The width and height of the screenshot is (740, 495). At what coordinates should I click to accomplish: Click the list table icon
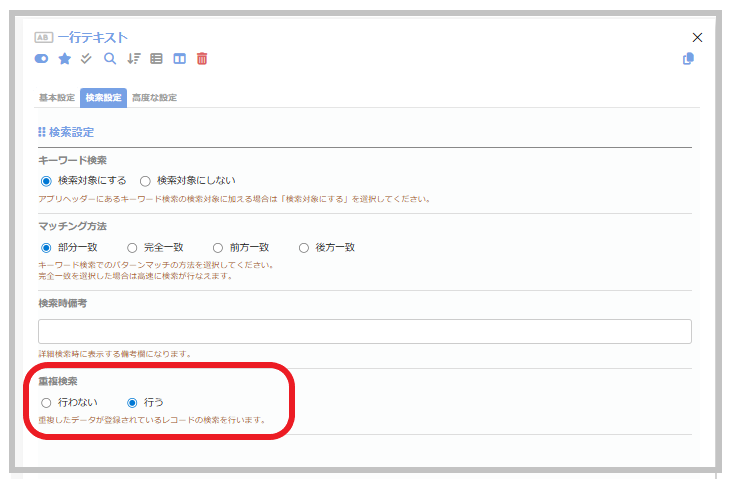pos(156,59)
